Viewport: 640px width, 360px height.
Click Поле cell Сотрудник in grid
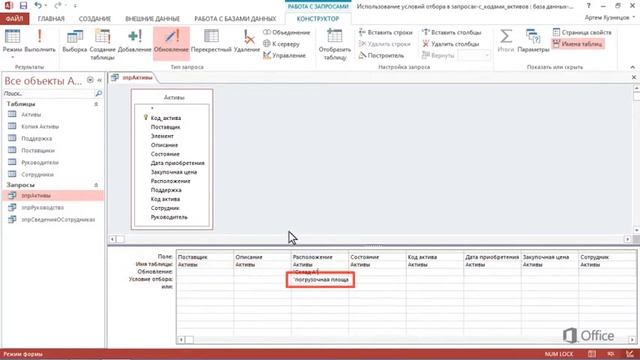pos(607,257)
